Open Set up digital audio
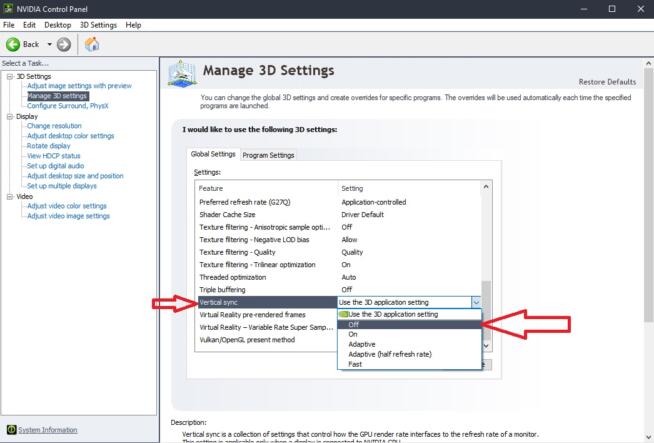654x443 pixels. 55,166
